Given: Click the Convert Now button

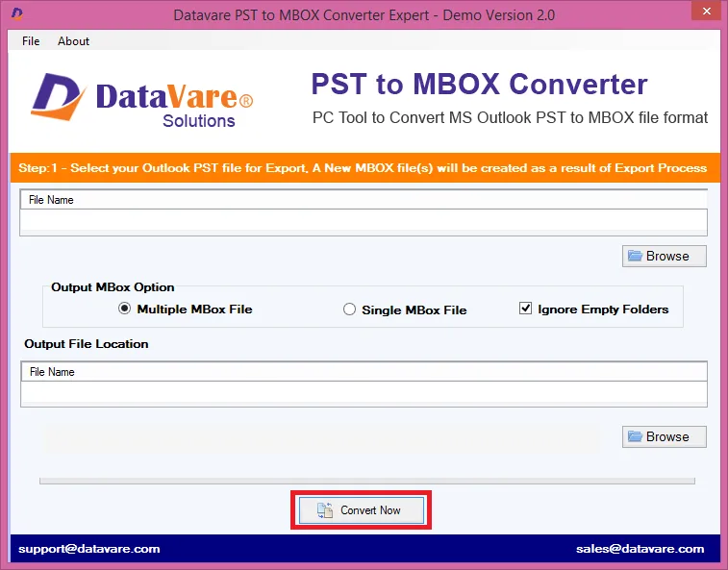Looking at the screenshot, I should pos(362,510).
